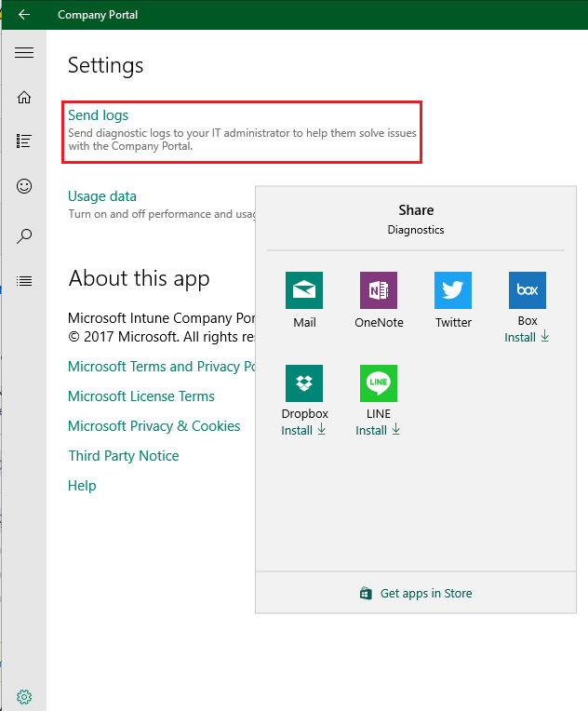Viewport: 588px width, 711px height.
Task: Select the LINE app icon
Action: [x=379, y=383]
